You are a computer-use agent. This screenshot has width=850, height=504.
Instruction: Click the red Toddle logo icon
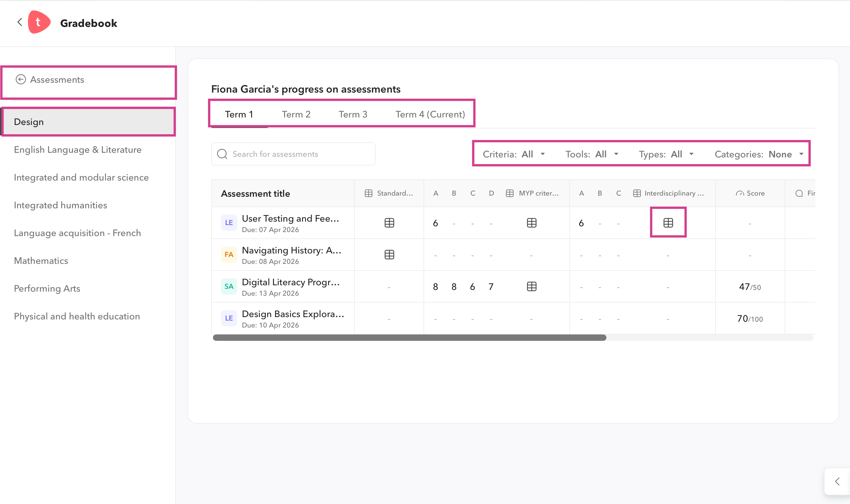(x=39, y=22)
